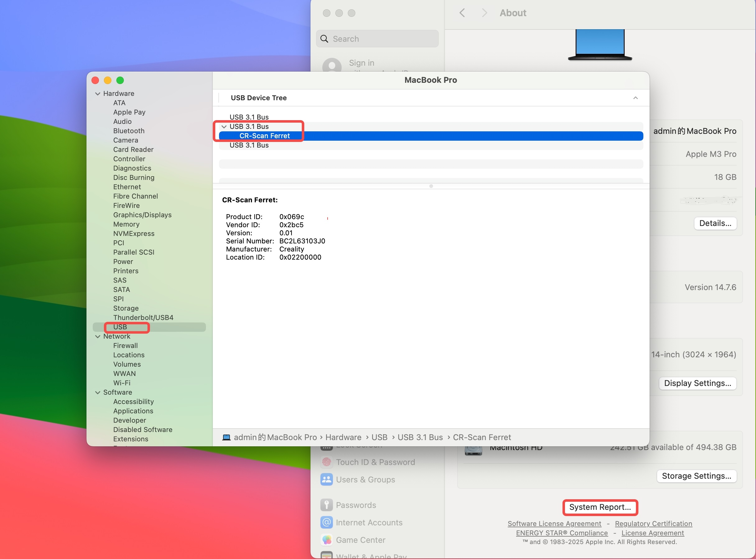Click the MacBook Pro laptop image
The width and height of the screenshot is (756, 559).
[600, 45]
